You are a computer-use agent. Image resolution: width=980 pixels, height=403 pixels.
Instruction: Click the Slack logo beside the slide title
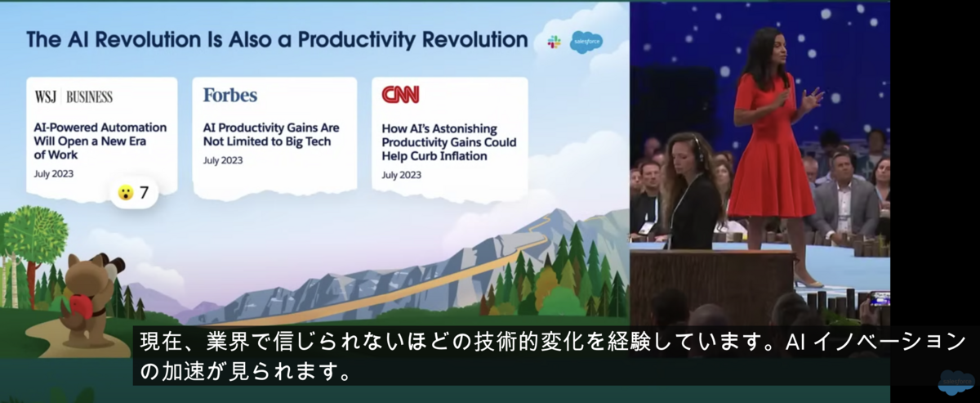[554, 42]
